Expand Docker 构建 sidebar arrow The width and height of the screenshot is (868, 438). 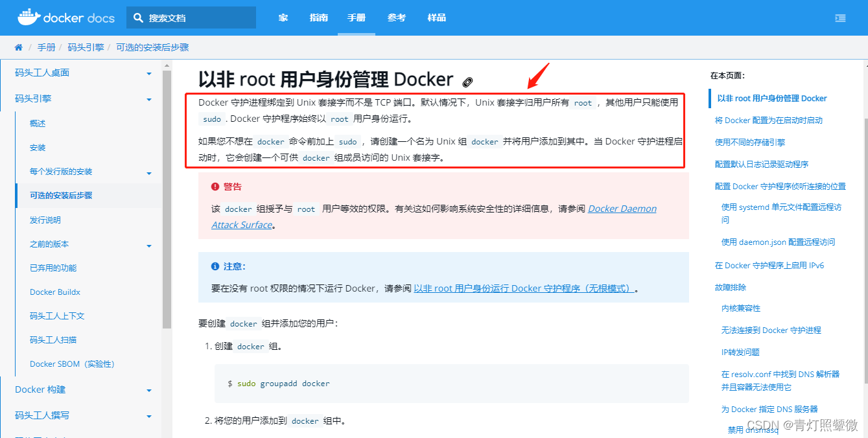tap(149, 391)
